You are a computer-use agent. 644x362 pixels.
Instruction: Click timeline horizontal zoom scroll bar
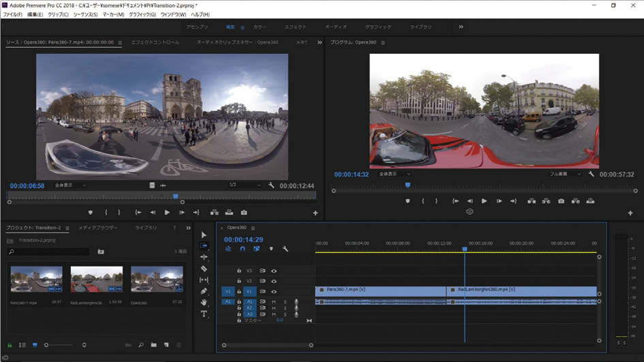pos(267,345)
